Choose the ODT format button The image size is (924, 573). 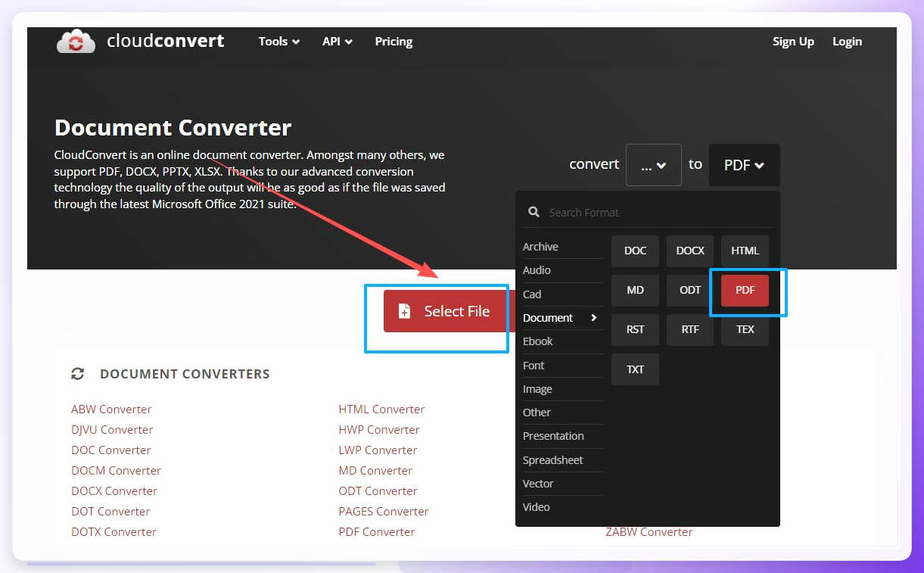point(690,290)
